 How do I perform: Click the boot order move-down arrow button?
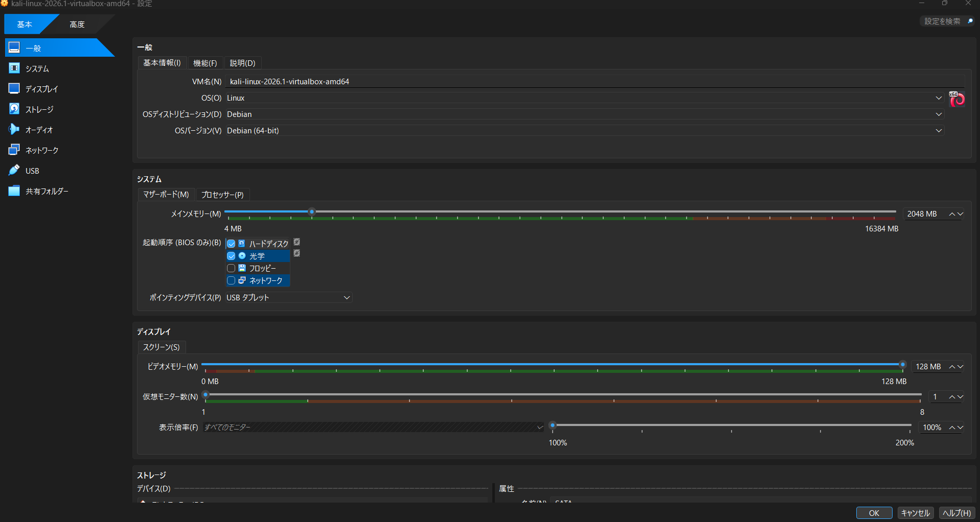click(297, 253)
